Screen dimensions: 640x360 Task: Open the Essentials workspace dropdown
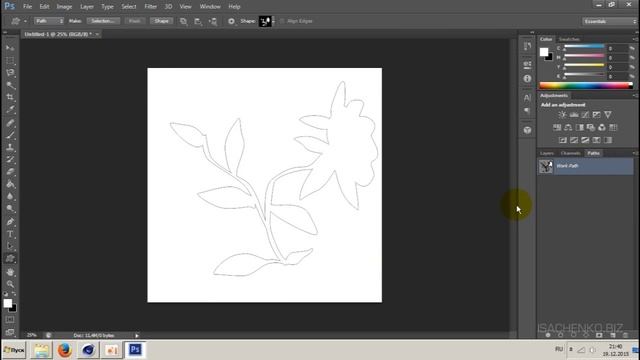(x=609, y=21)
